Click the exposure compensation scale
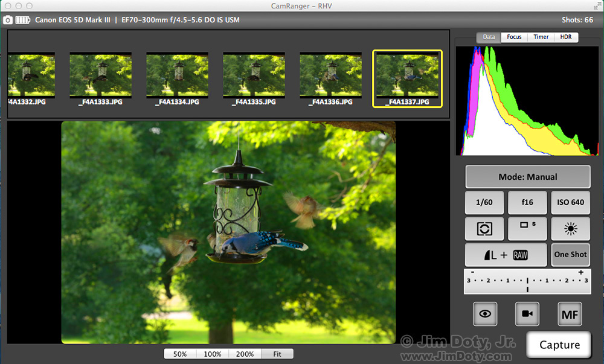This screenshot has height=364, width=604. (x=527, y=281)
